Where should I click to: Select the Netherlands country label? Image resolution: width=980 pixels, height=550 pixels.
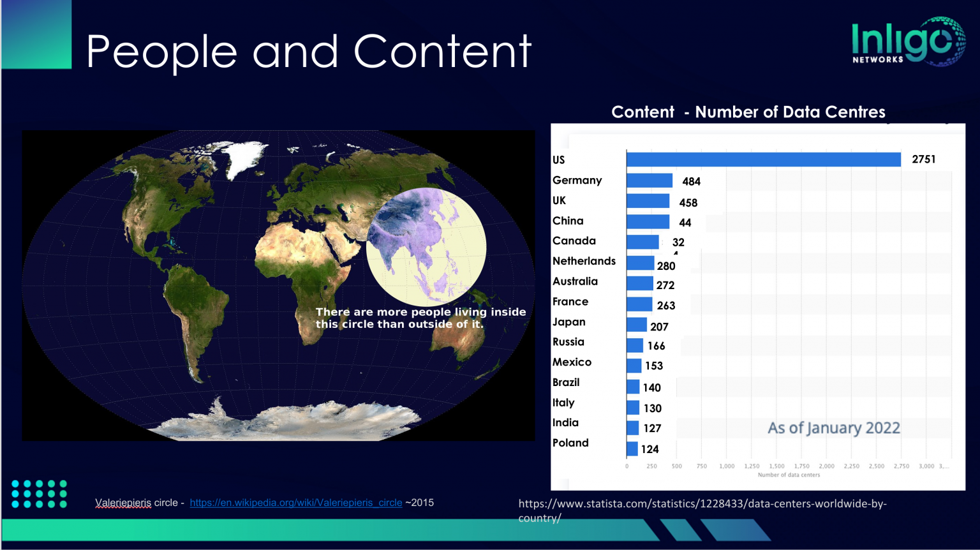584,261
